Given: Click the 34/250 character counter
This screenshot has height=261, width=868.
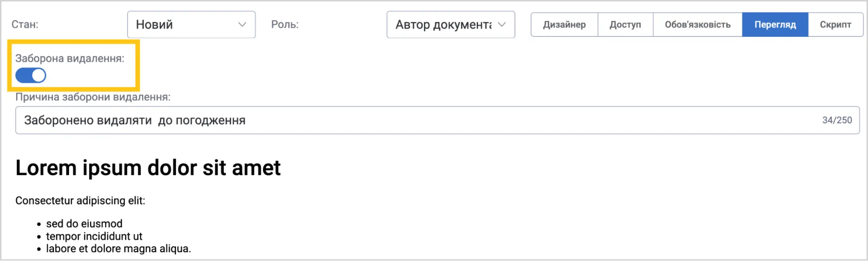Looking at the screenshot, I should tap(837, 120).
